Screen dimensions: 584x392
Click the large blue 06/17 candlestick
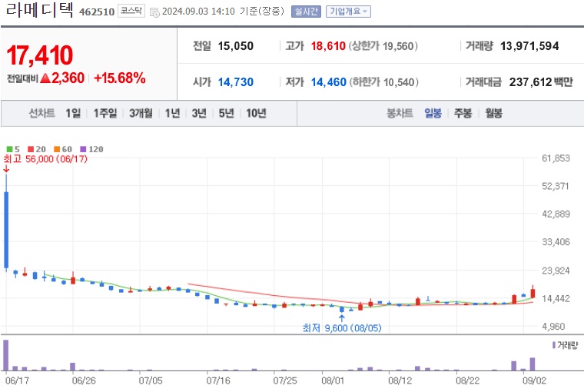coord(6,230)
